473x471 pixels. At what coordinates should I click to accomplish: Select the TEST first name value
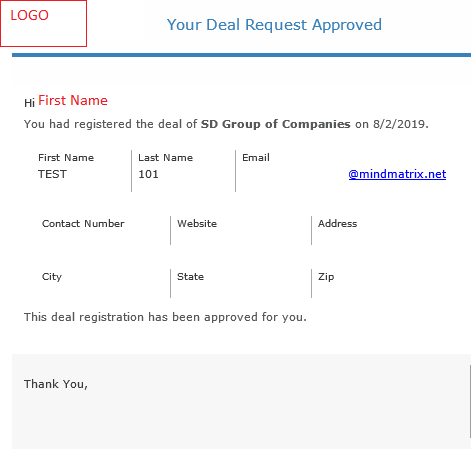[52, 174]
